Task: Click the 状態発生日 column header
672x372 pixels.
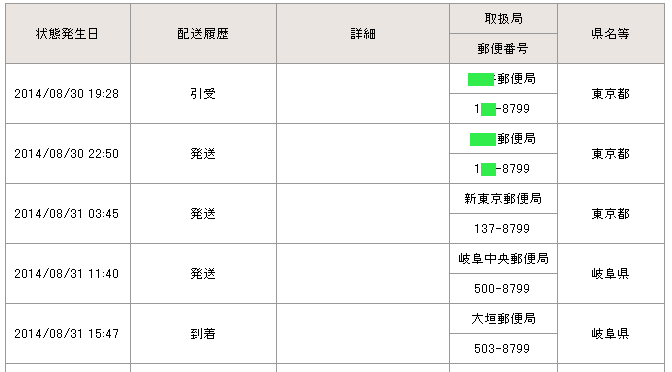Action: (x=68, y=33)
